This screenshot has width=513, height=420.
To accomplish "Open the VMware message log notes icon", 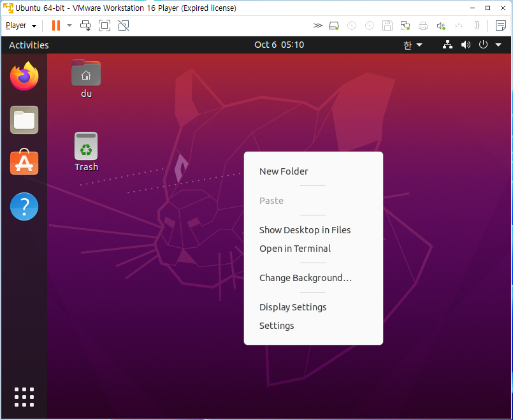I will pos(500,25).
